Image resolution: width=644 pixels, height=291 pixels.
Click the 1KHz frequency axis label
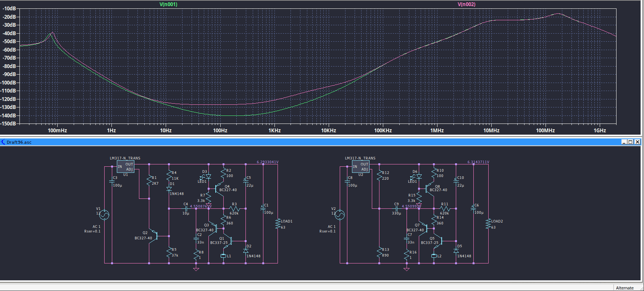(274, 130)
